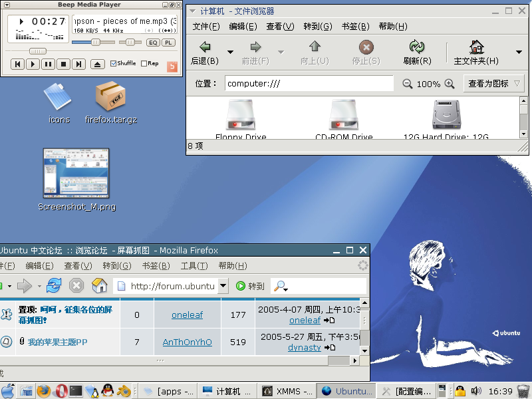This screenshot has height=399, width=532.
Task: Zoom out with the minus magnifier icon
Action: point(407,84)
